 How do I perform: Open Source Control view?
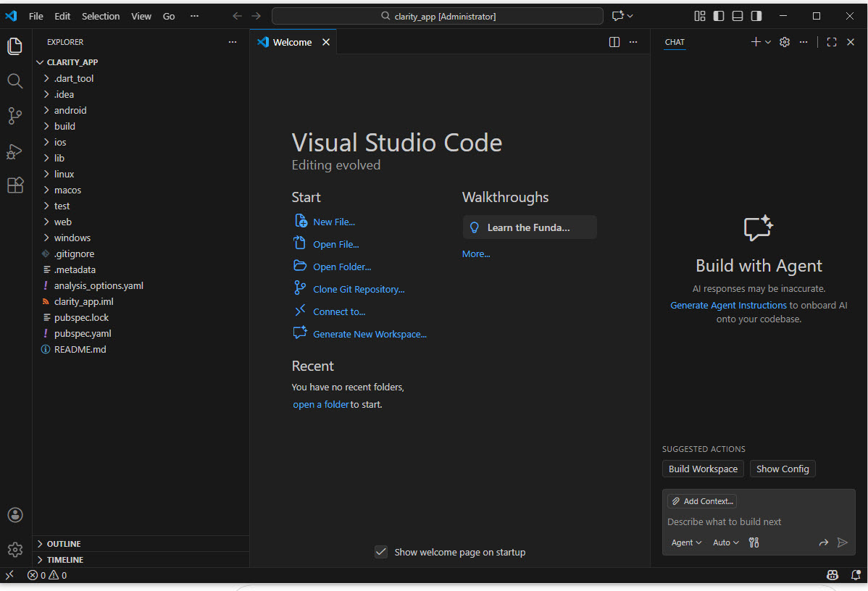point(15,115)
